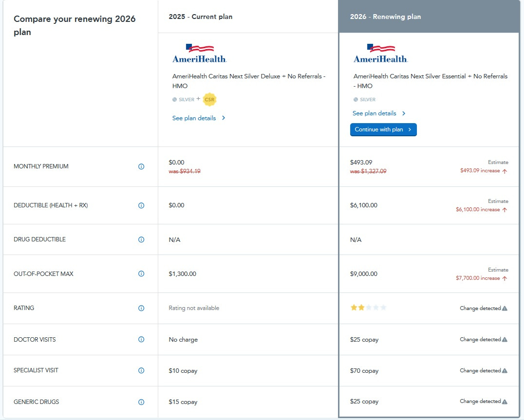Click the Silver Deluxe plan name text

pyautogui.click(x=249, y=81)
